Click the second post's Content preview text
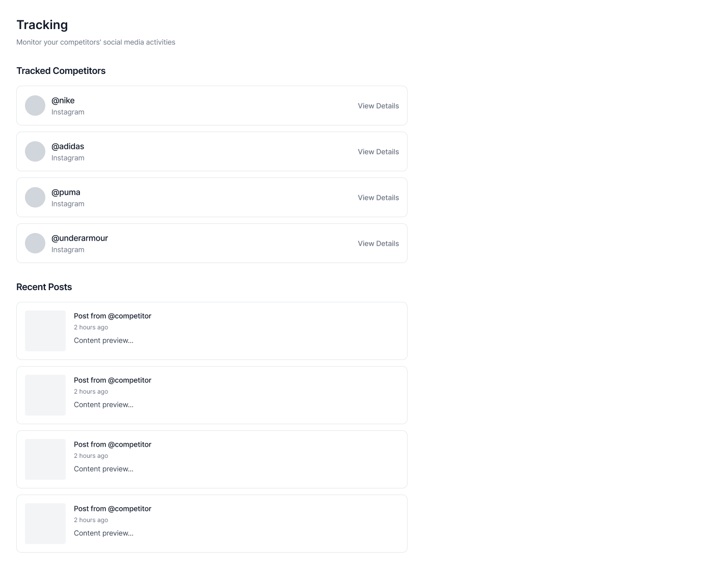The image size is (728, 569). (x=103, y=405)
